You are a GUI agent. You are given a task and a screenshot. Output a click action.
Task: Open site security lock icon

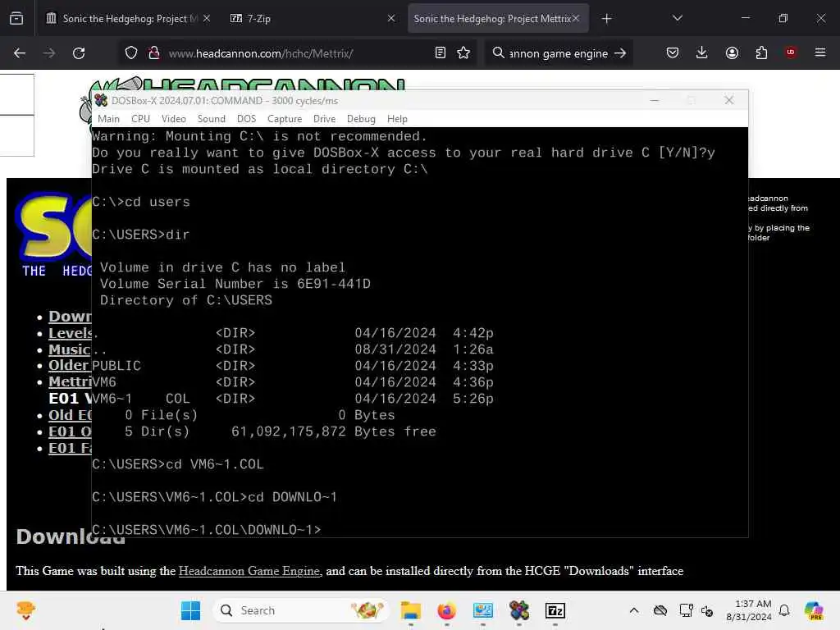(x=154, y=53)
